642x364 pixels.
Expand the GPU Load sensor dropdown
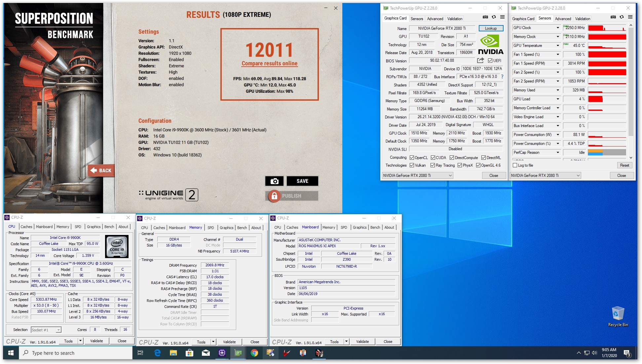tap(558, 99)
